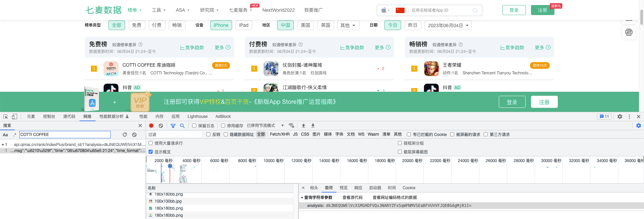
Task: Enable 截取屏幕截图 checkbox
Action: tap(400, 152)
